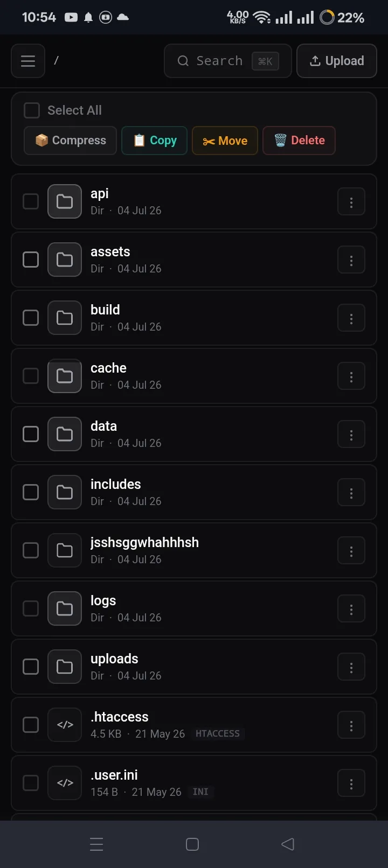Tap the Android back navigation icon
Image resolution: width=388 pixels, height=868 pixels.
[x=288, y=844]
